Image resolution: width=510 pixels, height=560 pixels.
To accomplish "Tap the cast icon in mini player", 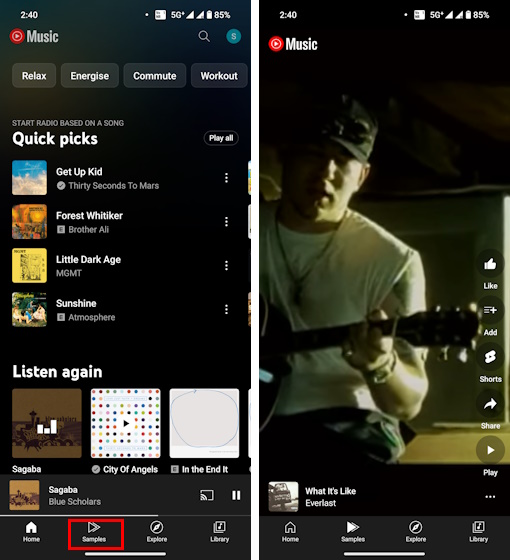I will (207, 495).
